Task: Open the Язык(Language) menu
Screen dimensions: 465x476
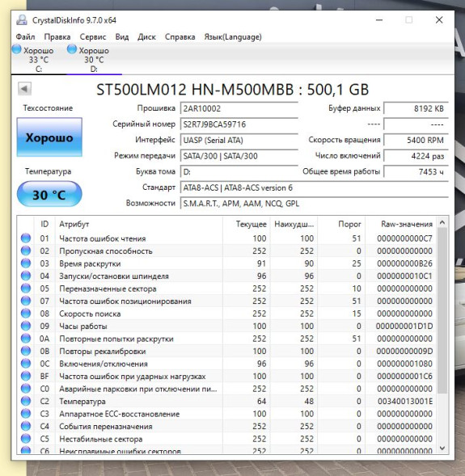Action: (233, 37)
